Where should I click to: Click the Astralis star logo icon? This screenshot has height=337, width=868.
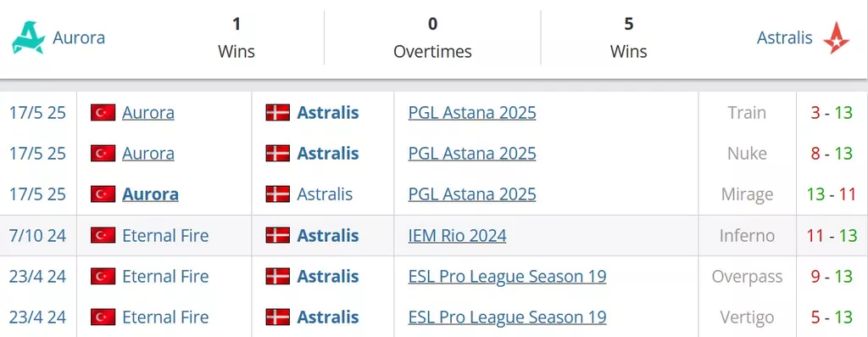(x=836, y=37)
